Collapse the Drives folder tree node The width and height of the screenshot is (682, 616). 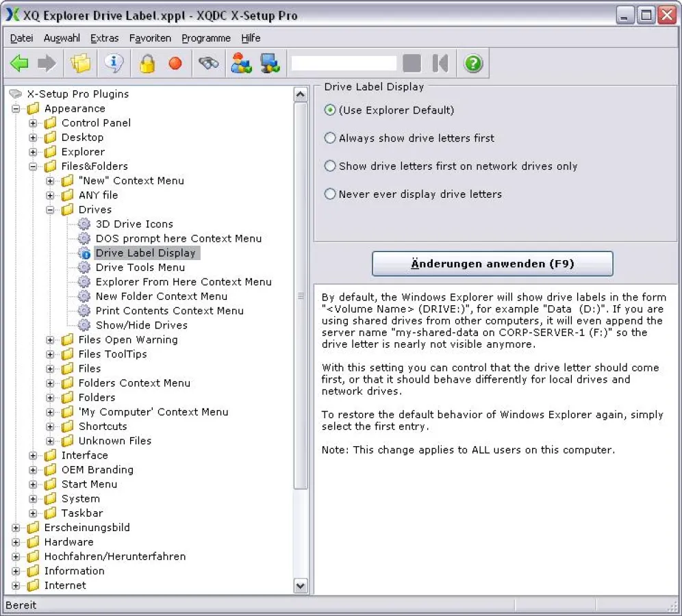pyautogui.click(x=50, y=210)
